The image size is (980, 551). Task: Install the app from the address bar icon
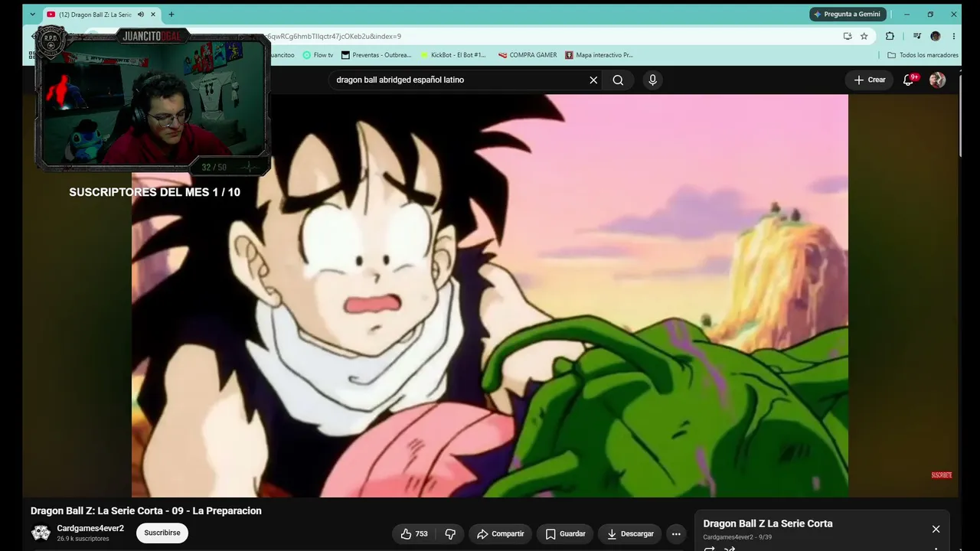pyautogui.click(x=848, y=36)
